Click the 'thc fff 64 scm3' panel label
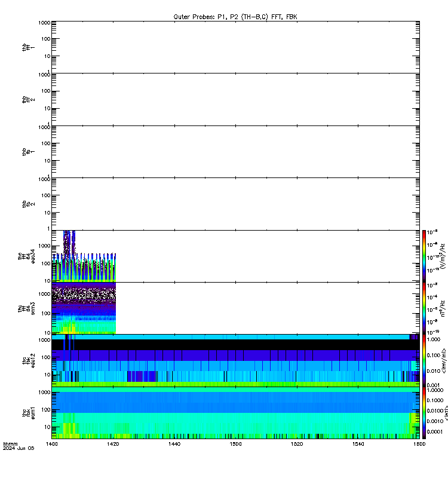Screen dimensions: 448x478 [26, 308]
